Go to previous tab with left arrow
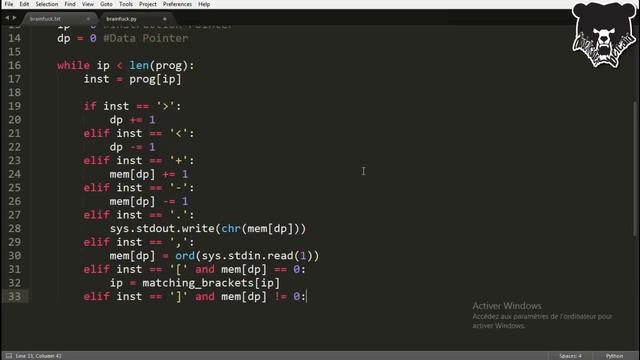Image resolution: width=640 pixels, height=360 pixels. coord(7,18)
